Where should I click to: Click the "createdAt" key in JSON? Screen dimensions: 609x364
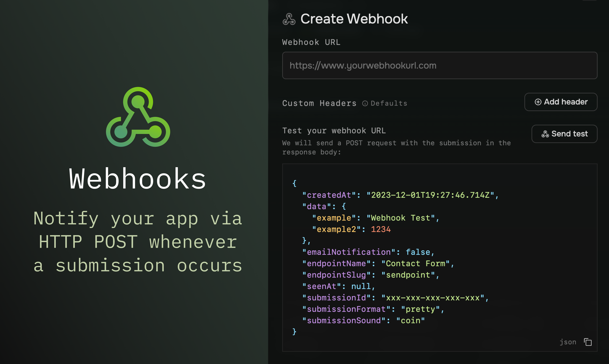(x=329, y=195)
